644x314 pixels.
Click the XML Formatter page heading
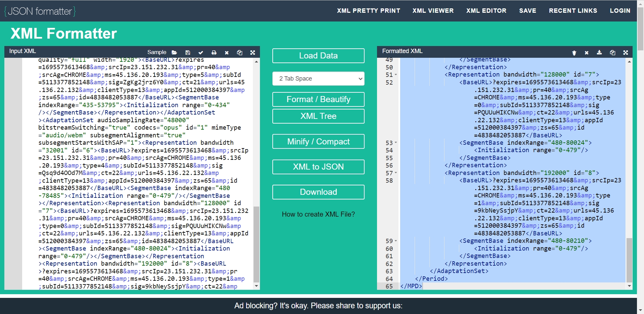pos(64,34)
